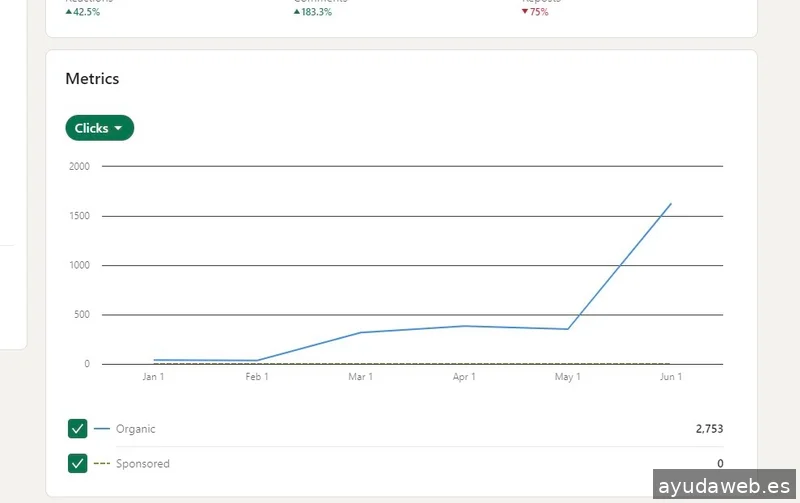Click the 183.3% comments change value
The height and width of the screenshot is (503, 800).
(x=317, y=12)
